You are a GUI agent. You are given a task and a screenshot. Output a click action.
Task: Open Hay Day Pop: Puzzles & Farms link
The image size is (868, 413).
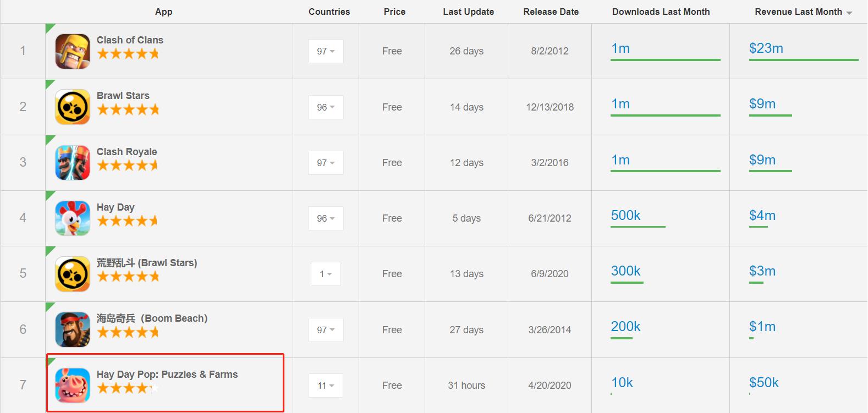(x=167, y=375)
